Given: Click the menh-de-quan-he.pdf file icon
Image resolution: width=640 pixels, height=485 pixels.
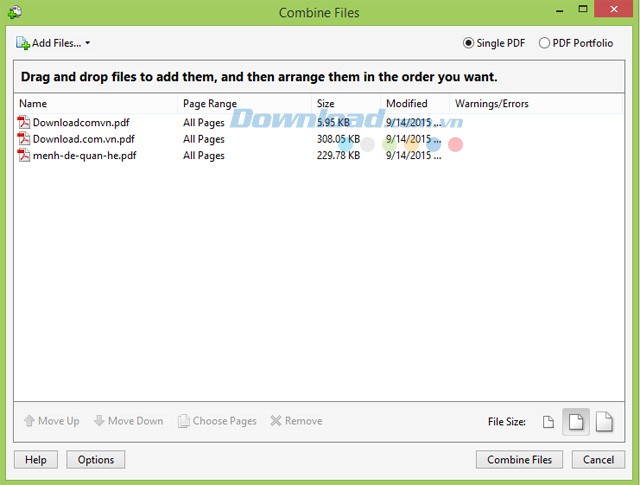Looking at the screenshot, I should point(24,155).
